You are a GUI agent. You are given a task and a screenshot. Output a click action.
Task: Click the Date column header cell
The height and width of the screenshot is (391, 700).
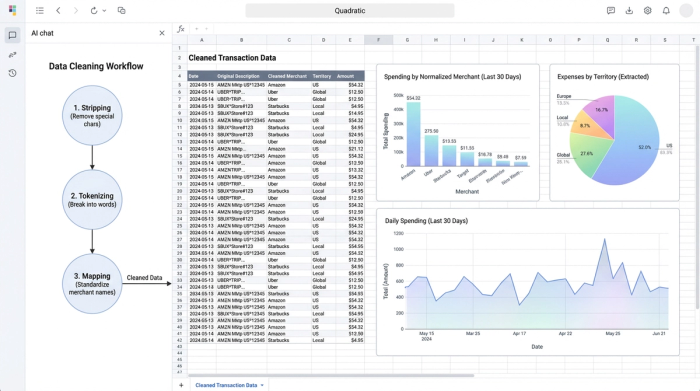point(202,76)
